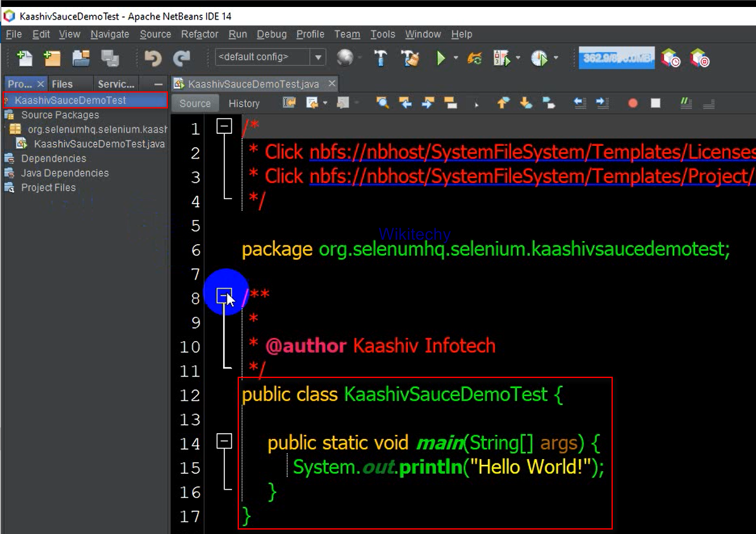The image size is (756, 534).
Task: Open the Refactor menu
Action: coord(200,34)
